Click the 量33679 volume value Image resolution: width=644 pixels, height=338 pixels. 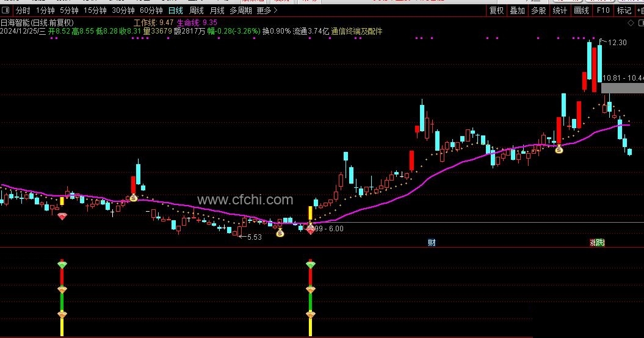pyautogui.click(x=157, y=31)
